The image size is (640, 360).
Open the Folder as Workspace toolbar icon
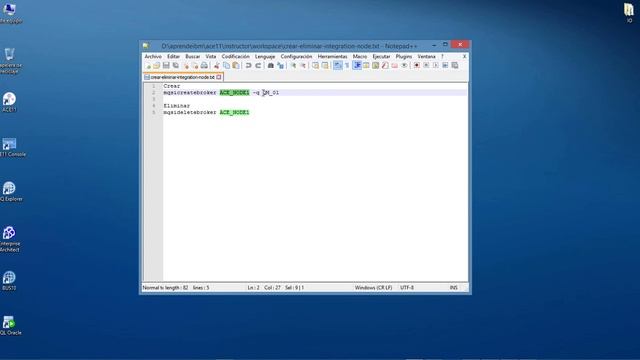(x=394, y=66)
